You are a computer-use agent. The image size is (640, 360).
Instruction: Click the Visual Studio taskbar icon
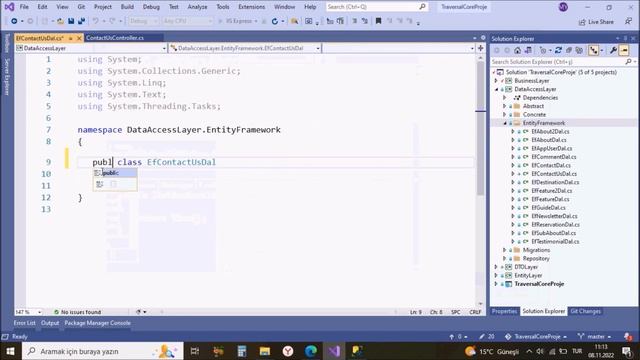pos(334,351)
